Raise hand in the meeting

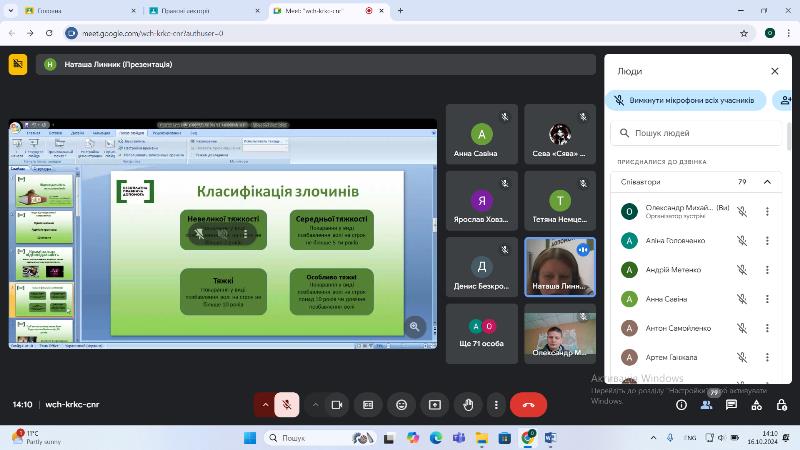(468, 404)
